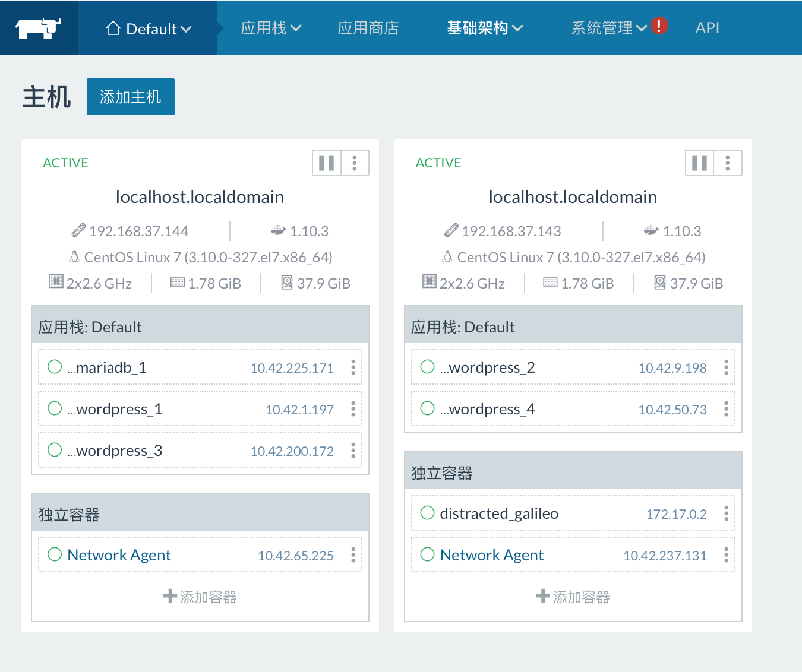Click the IP address 10.42.225.171
Viewport: 802px width, 672px height.
point(292,368)
